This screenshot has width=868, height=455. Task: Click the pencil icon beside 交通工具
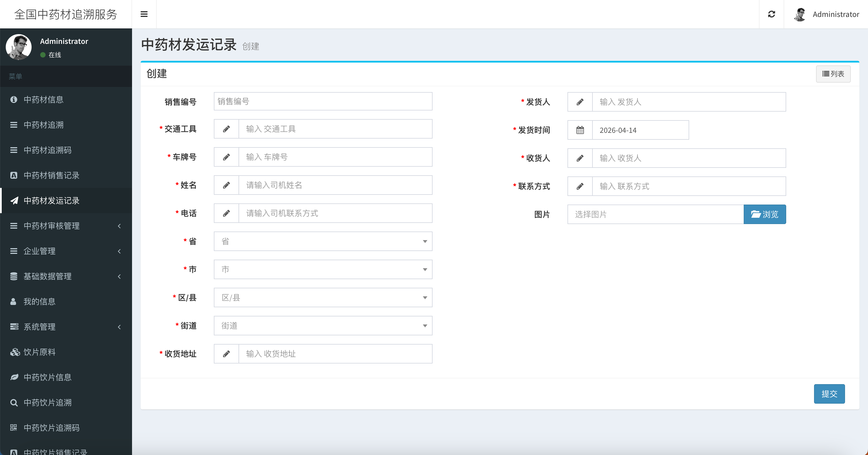(x=226, y=129)
